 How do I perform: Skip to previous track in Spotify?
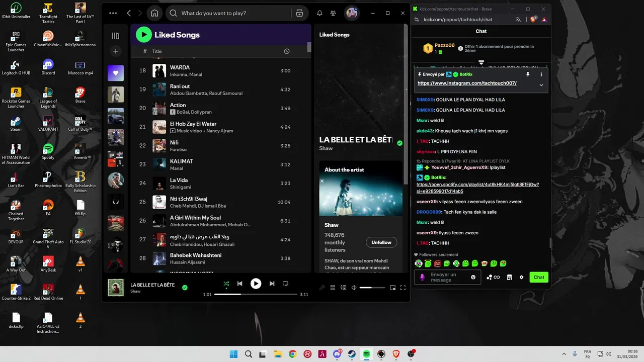pyautogui.click(x=240, y=284)
